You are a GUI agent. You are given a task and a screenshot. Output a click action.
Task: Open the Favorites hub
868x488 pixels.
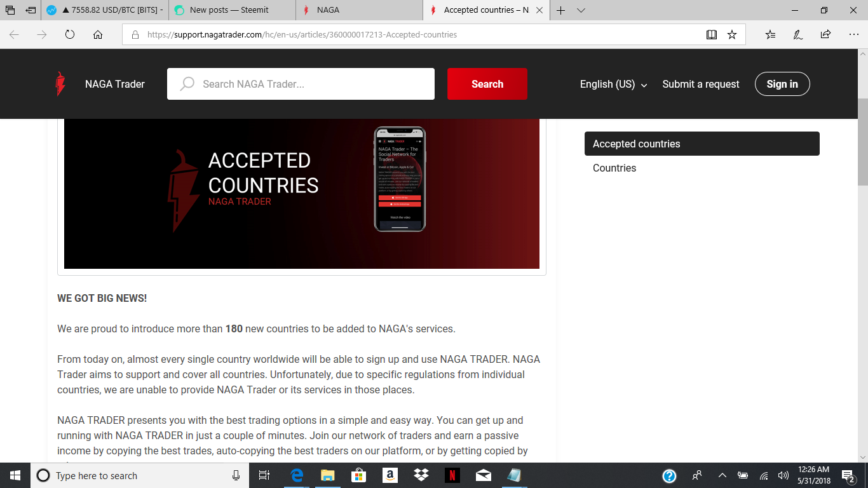[770, 34]
